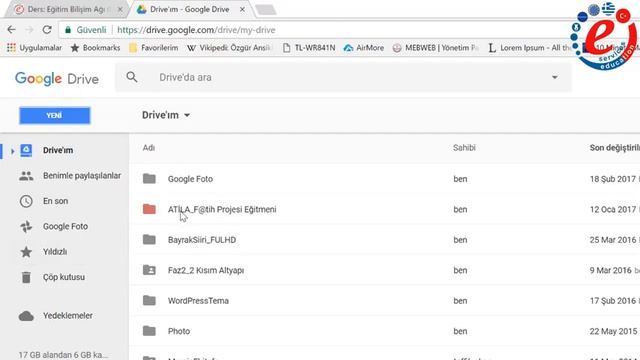Expand Drive'ım tree arrow in sidebar
Screen dimensions: 640x360
13,151
